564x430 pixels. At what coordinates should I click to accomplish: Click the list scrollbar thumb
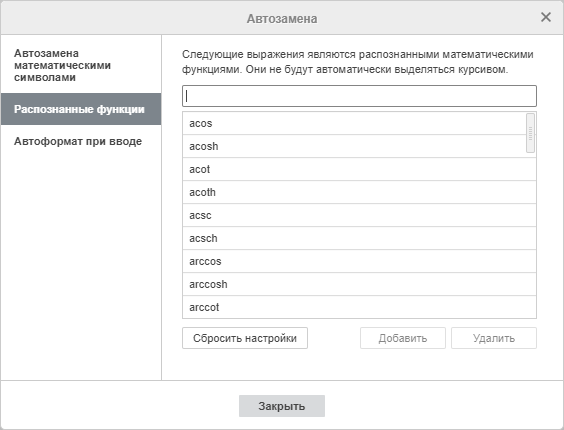(530, 133)
